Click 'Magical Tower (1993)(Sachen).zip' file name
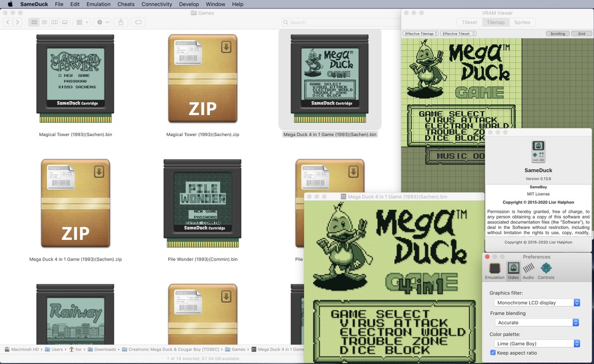 pos(202,135)
